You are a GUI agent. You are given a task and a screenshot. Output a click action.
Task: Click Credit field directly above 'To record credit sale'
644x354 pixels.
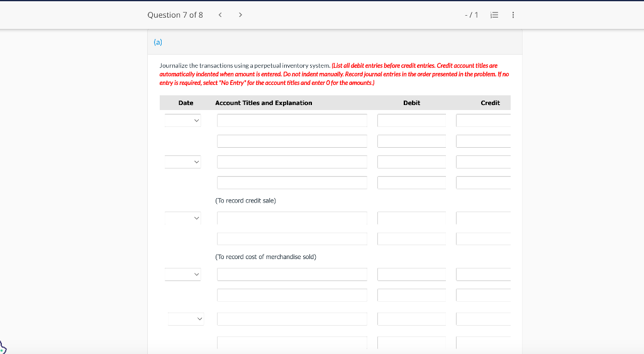(x=484, y=182)
